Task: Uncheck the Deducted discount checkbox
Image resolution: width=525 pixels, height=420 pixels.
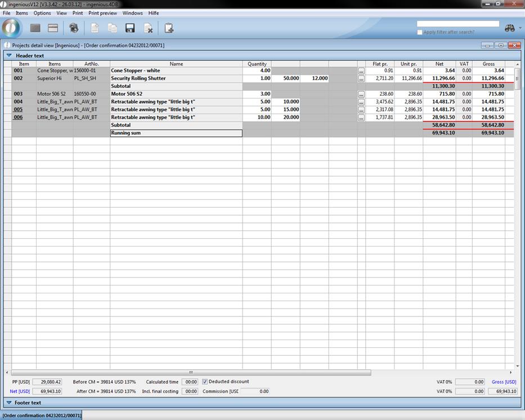Action: pyautogui.click(x=205, y=382)
